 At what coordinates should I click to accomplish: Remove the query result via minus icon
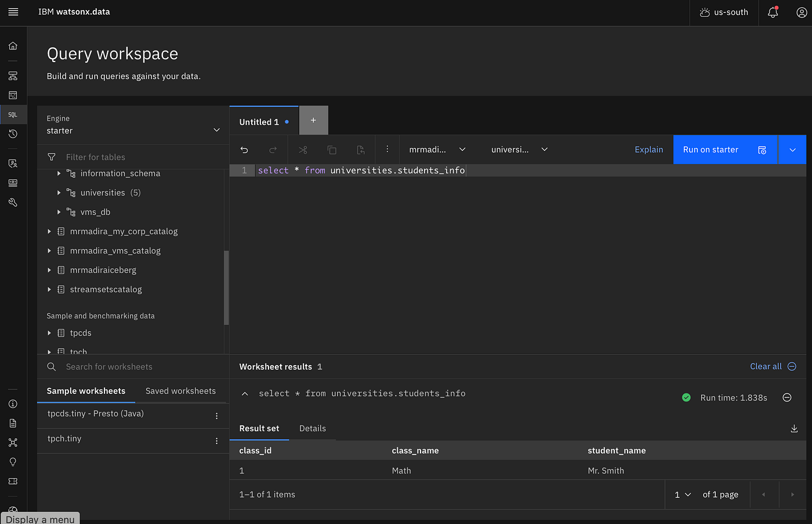pyautogui.click(x=787, y=397)
